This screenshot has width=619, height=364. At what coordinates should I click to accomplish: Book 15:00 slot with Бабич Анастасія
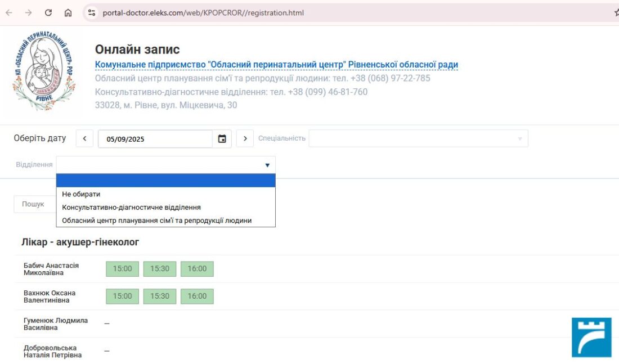[x=122, y=269]
